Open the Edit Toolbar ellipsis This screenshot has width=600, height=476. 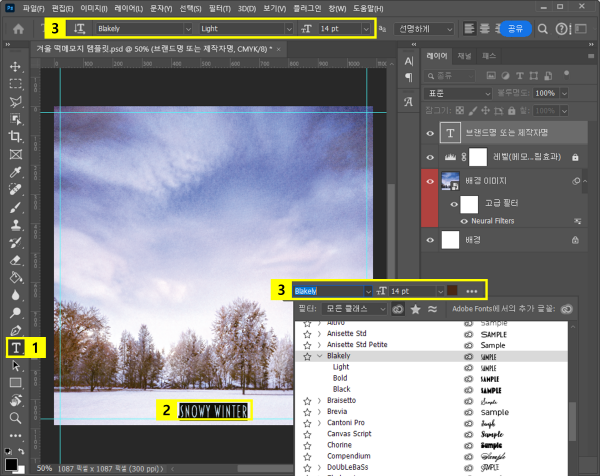tap(15, 435)
